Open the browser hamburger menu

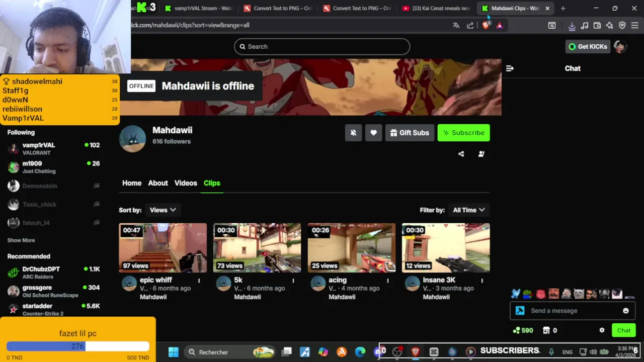[635, 25]
